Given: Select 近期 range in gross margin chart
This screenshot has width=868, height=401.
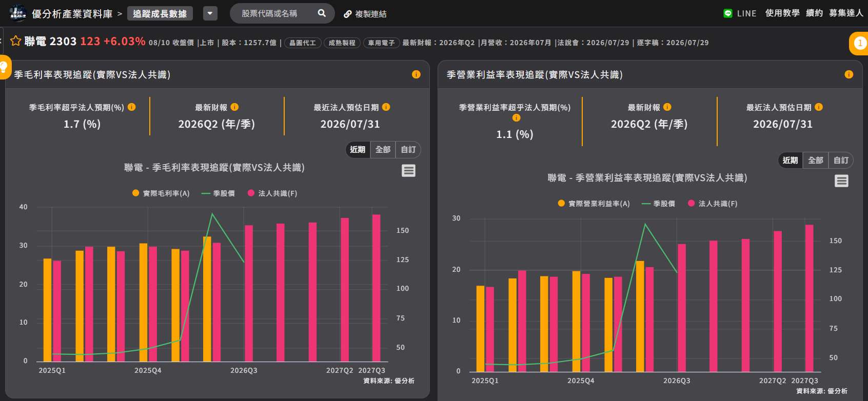Looking at the screenshot, I should pyautogui.click(x=358, y=150).
